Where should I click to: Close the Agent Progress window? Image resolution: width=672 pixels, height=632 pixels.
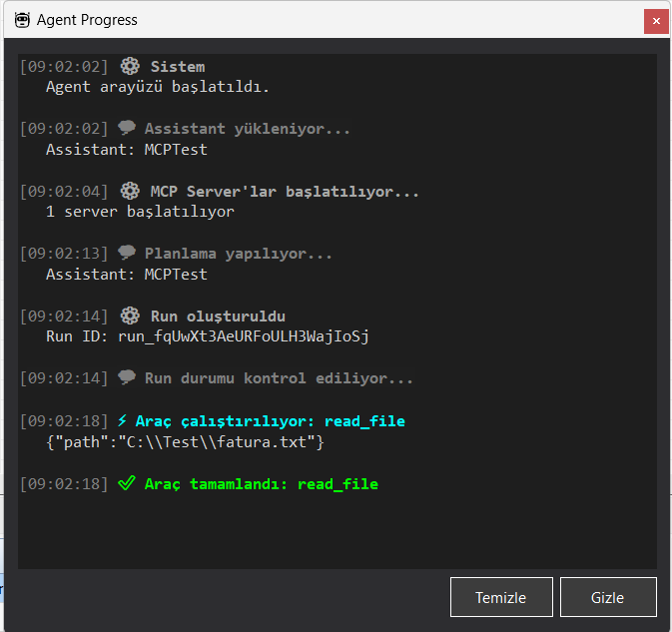pos(656,20)
